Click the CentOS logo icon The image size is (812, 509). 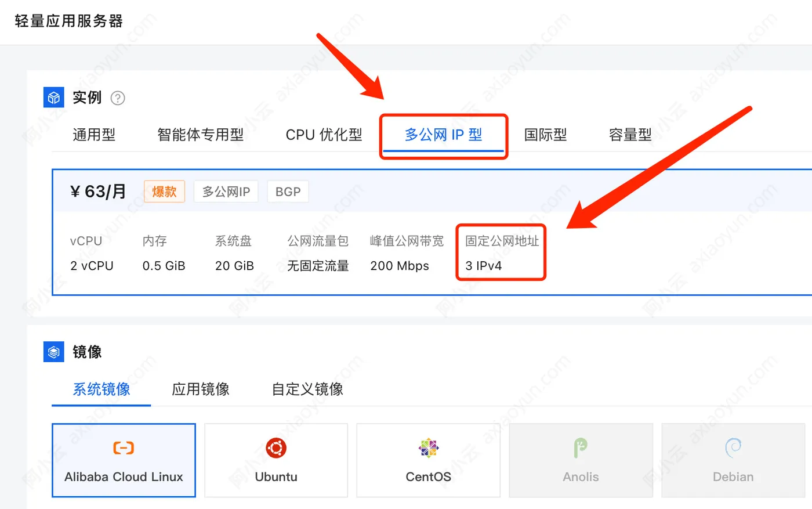pos(429,448)
